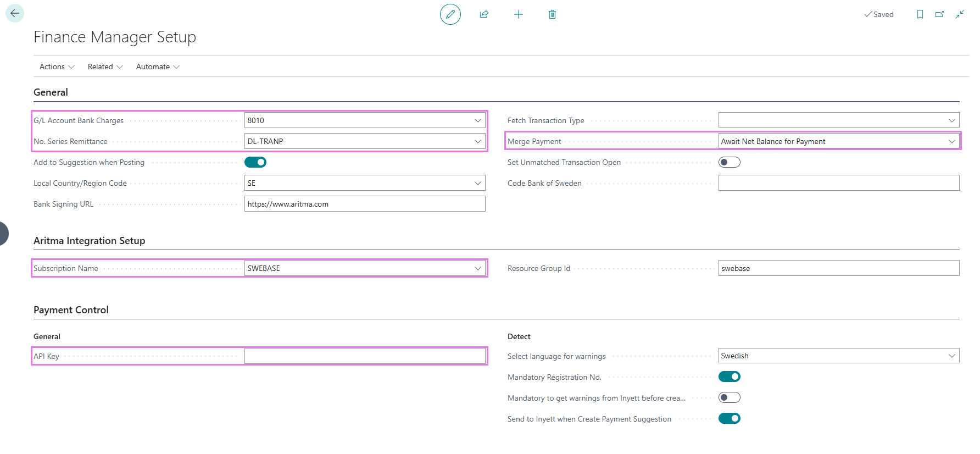
Task: Click the Finance Manager Setup page title
Action: tap(115, 37)
